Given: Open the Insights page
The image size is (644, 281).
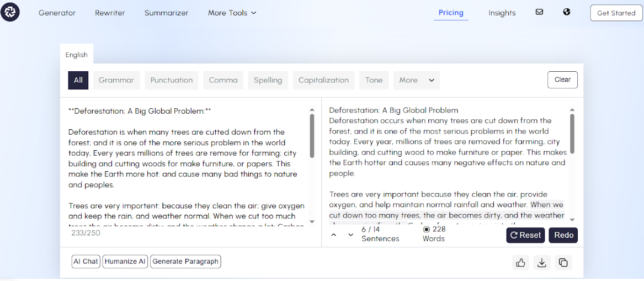Looking at the screenshot, I should click(502, 13).
